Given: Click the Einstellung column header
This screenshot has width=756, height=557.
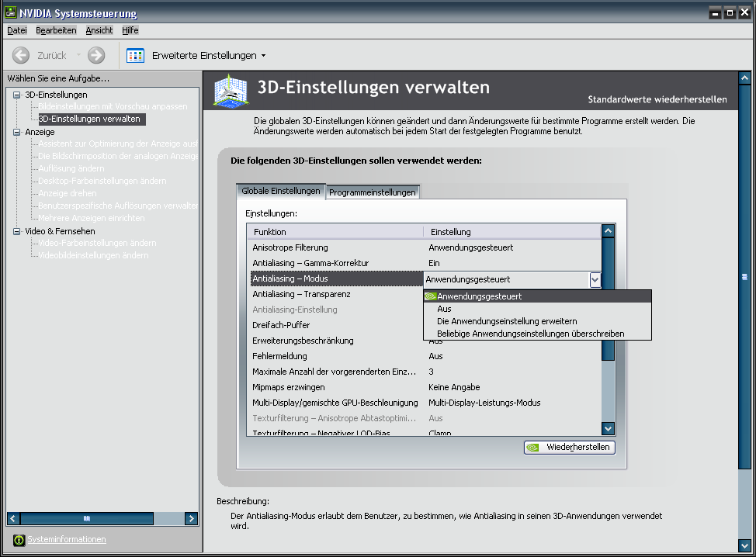Looking at the screenshot, I should pos(512,232).
